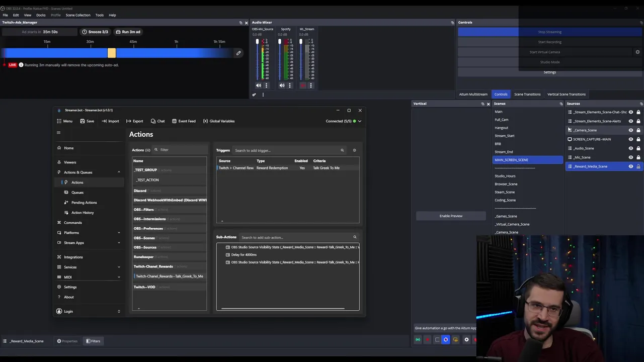This screenshot has height=362, width=644.
Task: Click gear icon beside Start Virtual Camera
Action: pyautogui.click(x=637, y=52)
